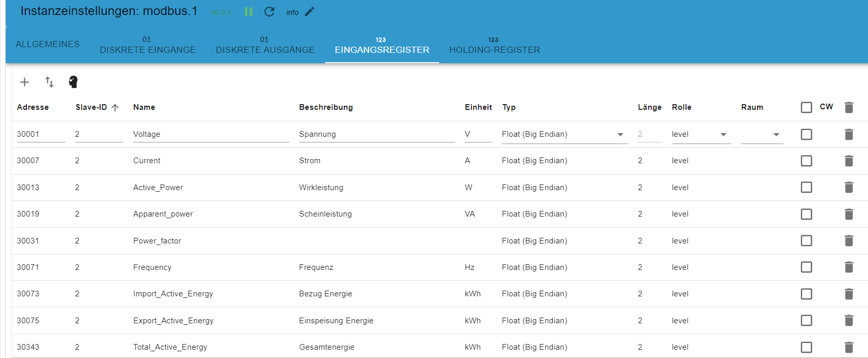Click the pencil edit icon in header

[x=310, y=12]
